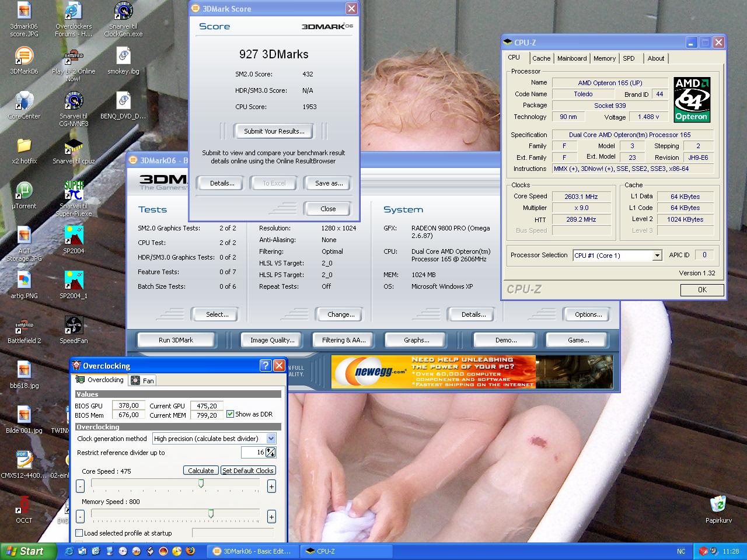
Task: Open Snarvei til Super-Pi.exe shortcut
Action: tap(74, 199)
